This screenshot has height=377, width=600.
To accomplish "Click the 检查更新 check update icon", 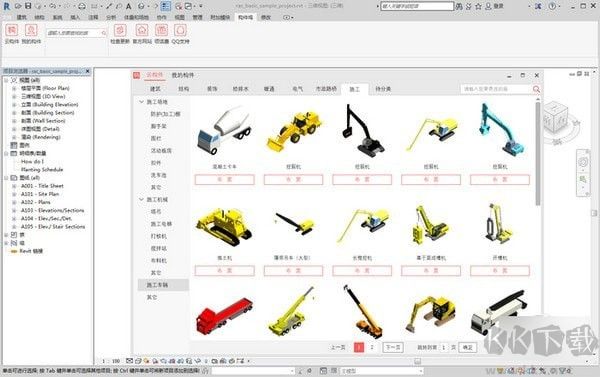I will pos(120,30).
